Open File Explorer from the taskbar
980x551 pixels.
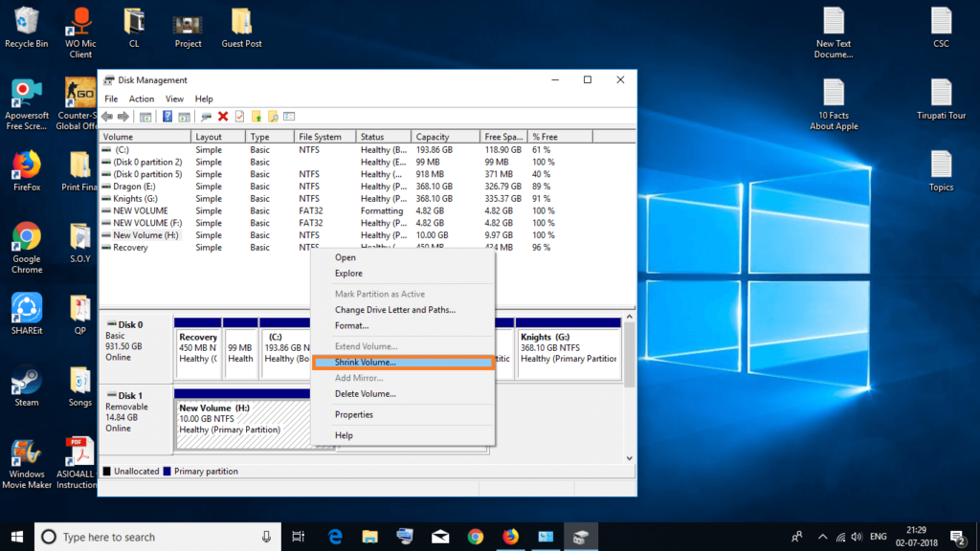369,537
